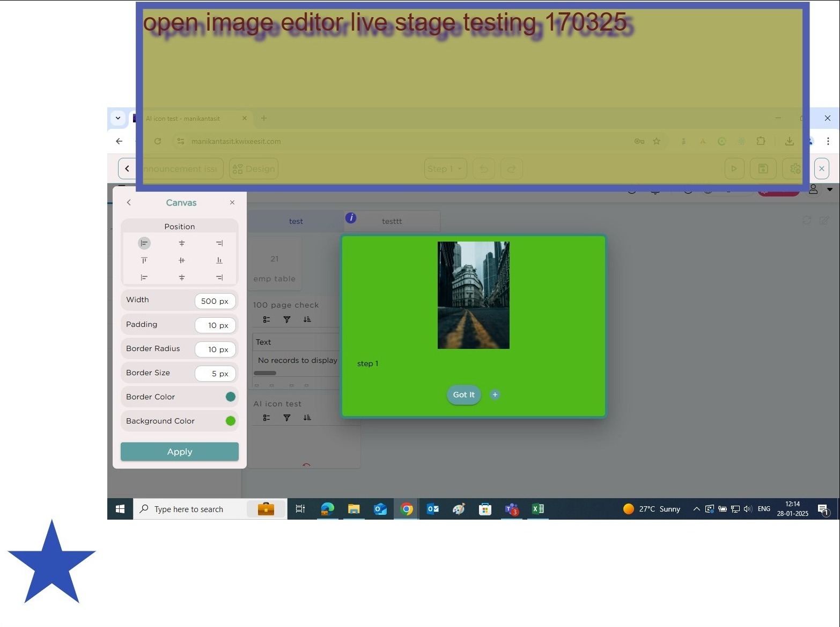
Task: Open the Windows Start menu
Action: pos(120,509)
